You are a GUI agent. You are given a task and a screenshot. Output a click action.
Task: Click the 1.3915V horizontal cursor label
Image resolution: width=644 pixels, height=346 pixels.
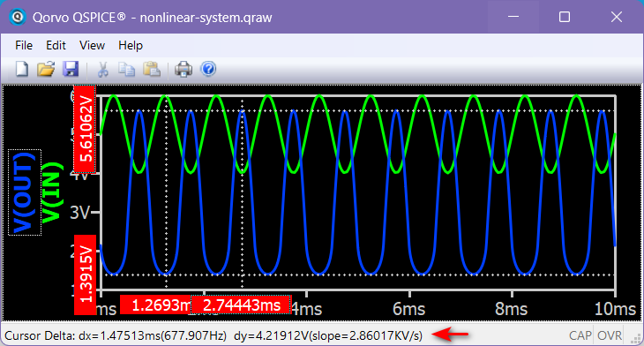(x=85, y=275)
